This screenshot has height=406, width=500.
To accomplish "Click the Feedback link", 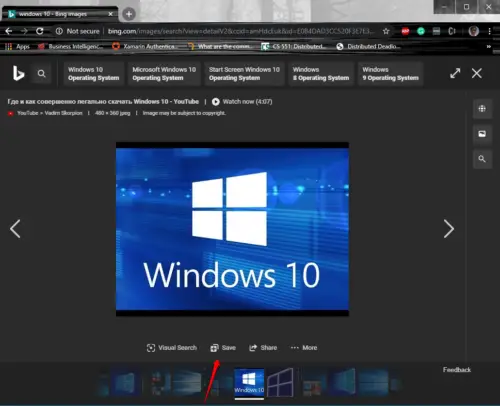I will (x=457, y=370).
